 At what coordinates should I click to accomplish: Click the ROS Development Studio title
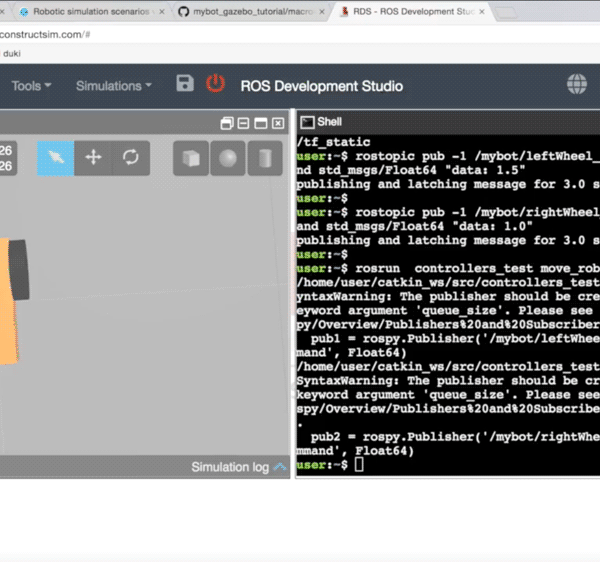(x=321, y=86)
